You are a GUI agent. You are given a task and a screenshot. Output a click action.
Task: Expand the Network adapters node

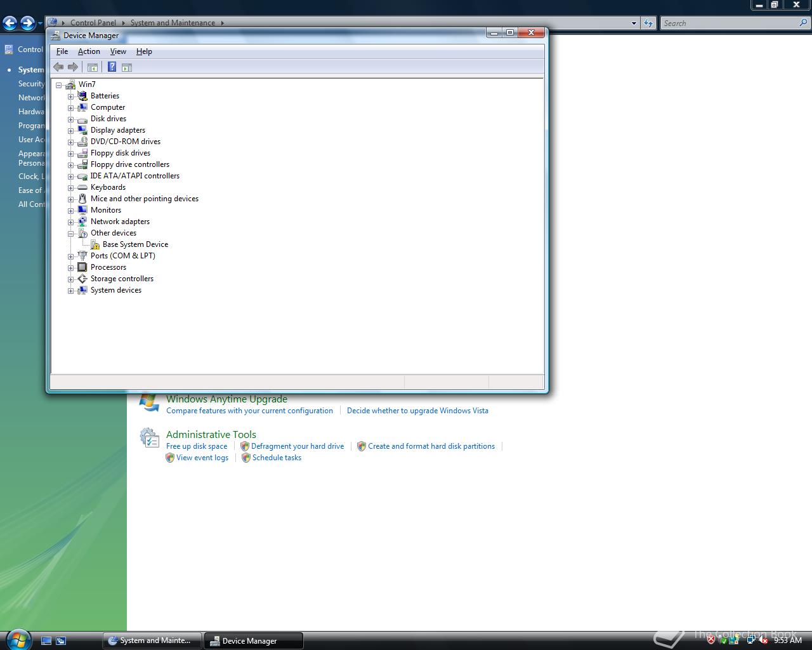[x=71, y=222]
